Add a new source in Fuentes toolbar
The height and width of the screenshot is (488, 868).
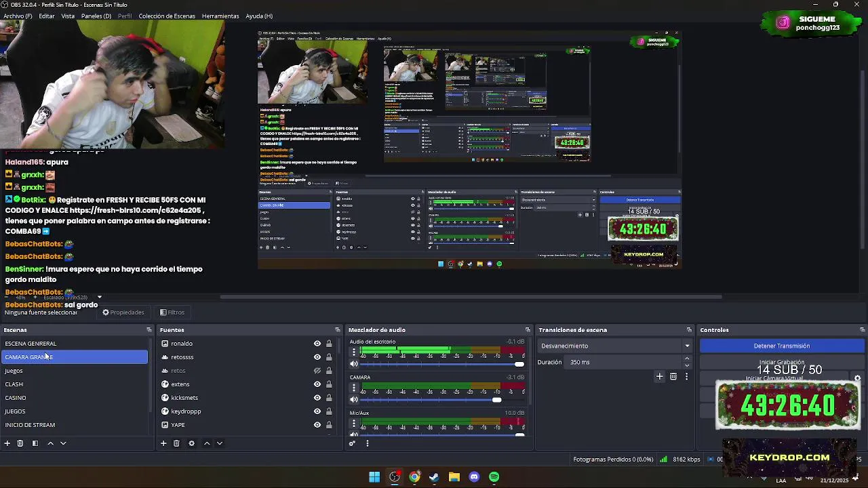(163, 443)
